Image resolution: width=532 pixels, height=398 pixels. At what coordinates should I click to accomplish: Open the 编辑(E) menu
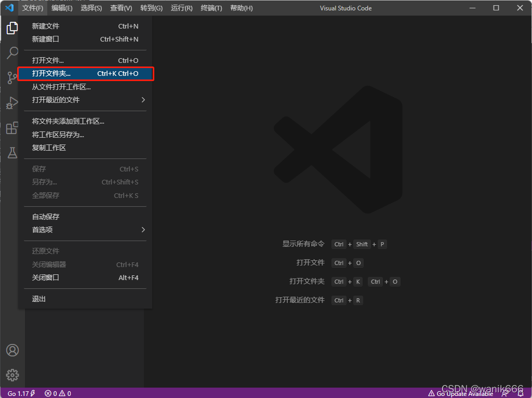click(62, 8)
